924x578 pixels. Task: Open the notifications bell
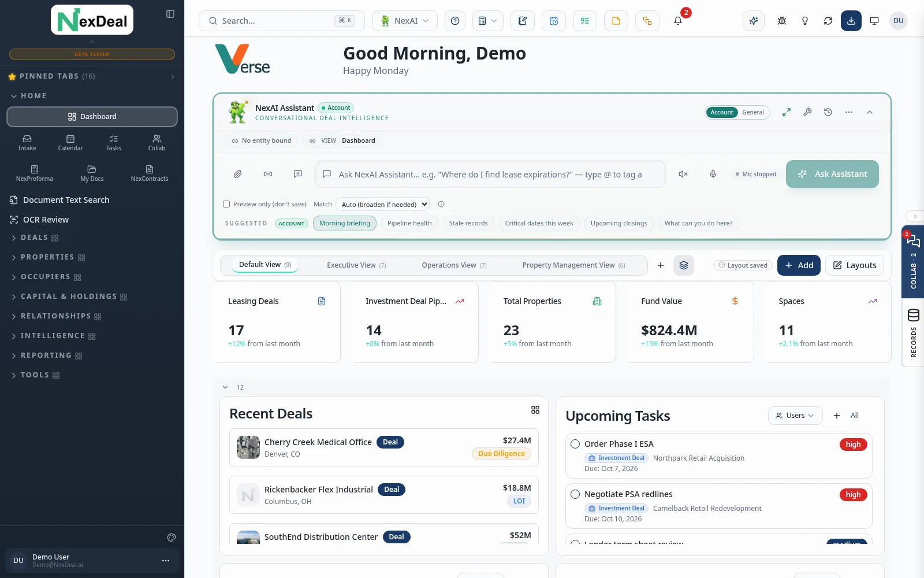click(x=678, y=21)
